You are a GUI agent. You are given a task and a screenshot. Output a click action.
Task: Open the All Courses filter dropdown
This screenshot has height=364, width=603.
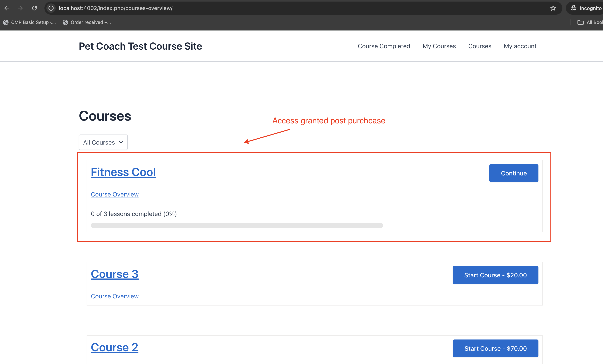coord(103,142)
